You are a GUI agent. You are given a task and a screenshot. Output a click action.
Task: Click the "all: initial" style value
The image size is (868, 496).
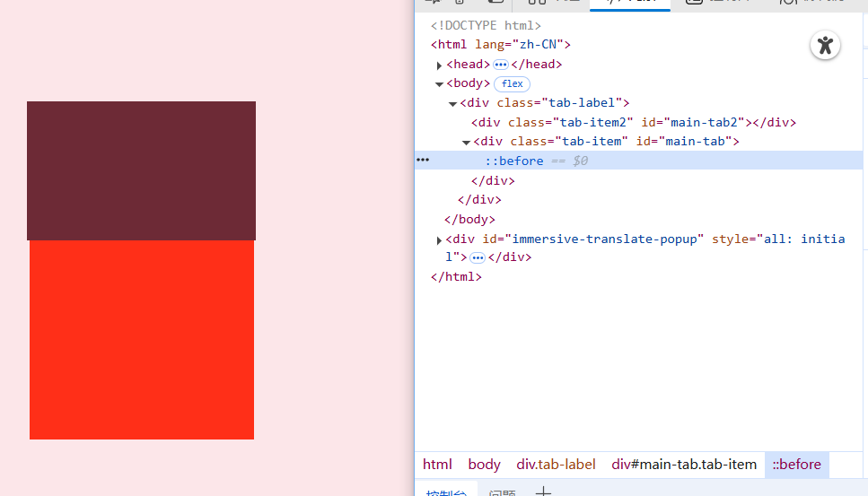pos(803,239)
